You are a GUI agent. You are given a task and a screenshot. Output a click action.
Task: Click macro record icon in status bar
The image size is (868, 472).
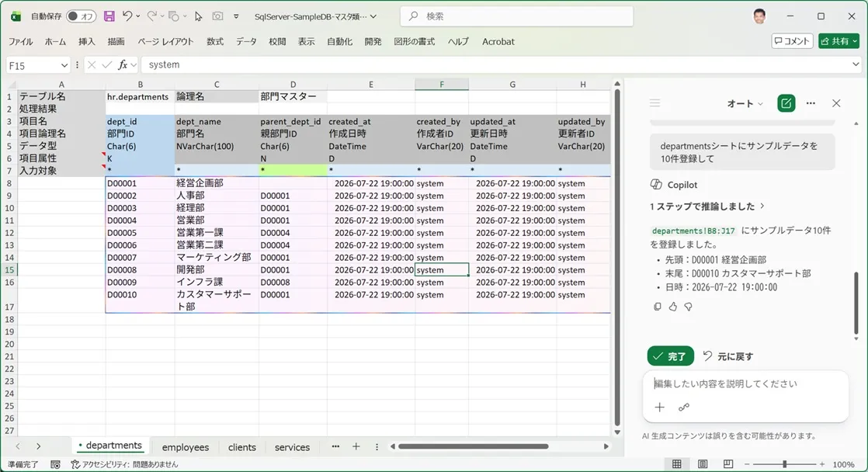(x=55, y=464)
